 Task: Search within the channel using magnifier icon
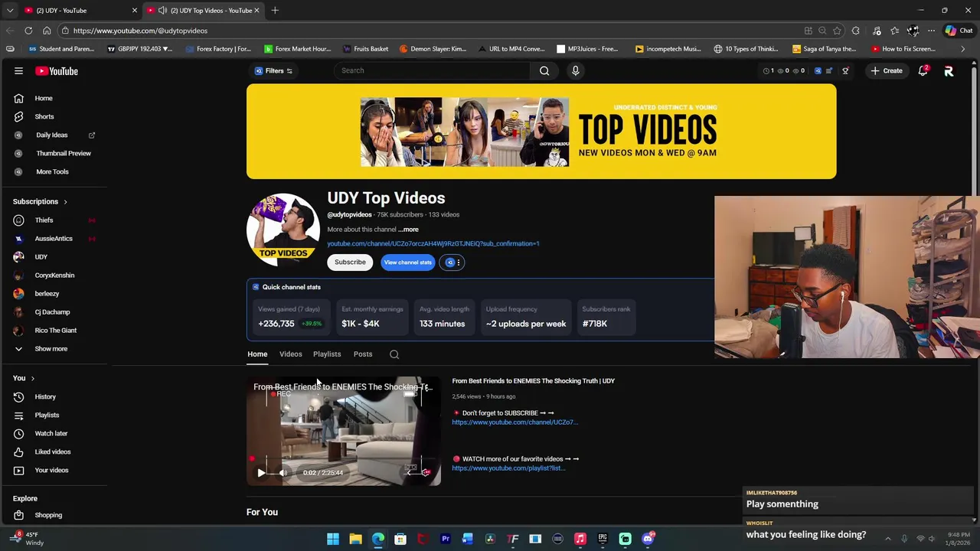pos(394,354)
